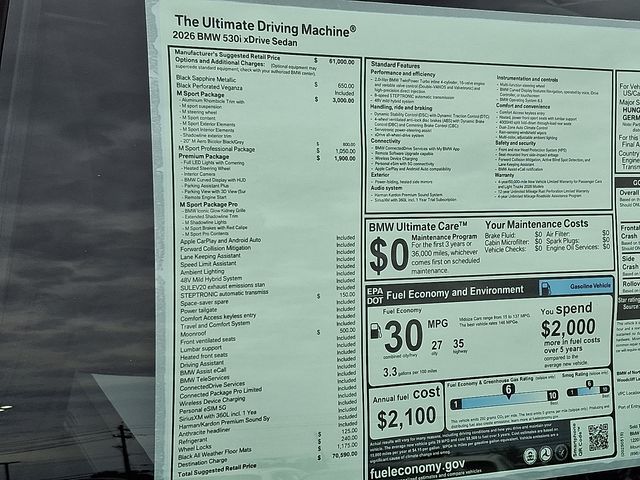Click "Total Suggested Retail Price" label

click(217, 470)
